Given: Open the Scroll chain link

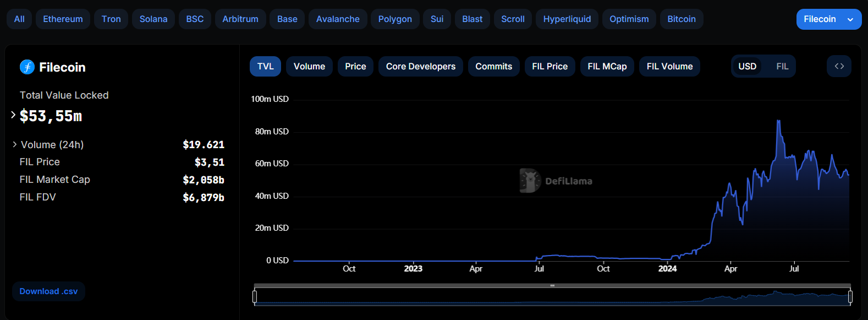Looking at the screenshot, I should point(513,19).
